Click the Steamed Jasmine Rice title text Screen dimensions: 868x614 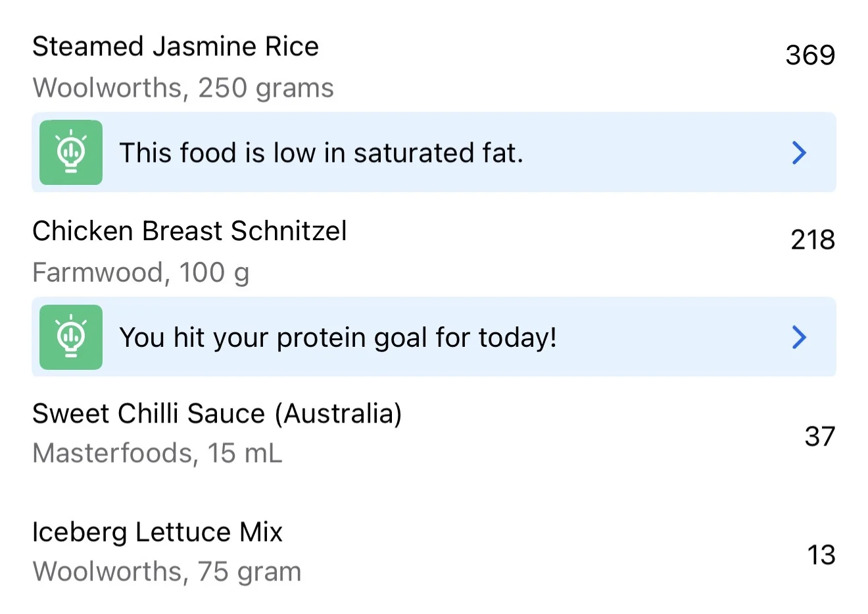(175, 47)
